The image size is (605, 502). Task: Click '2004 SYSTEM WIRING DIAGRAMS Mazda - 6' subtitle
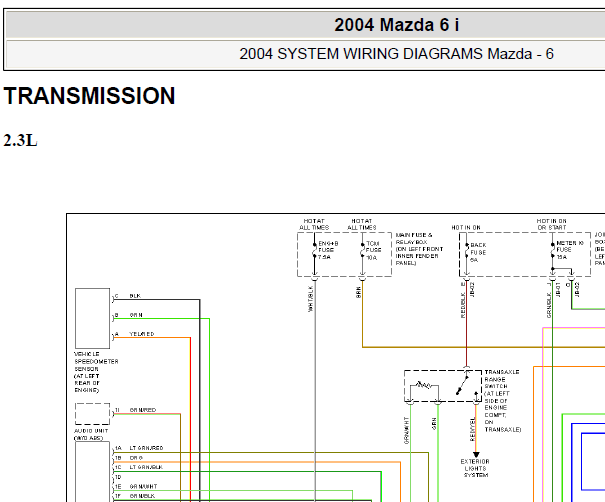click(396, 54)
